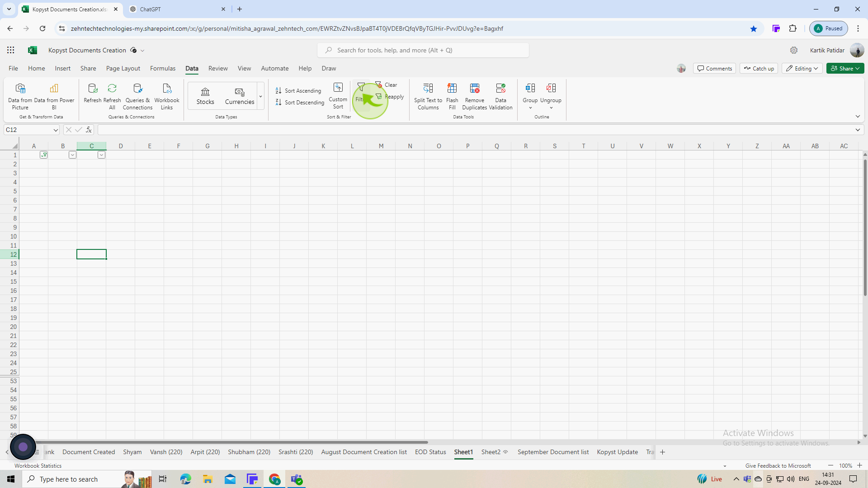Switch to the Automate tab
The height and width of the screenshot is (488, 868).
tap(275, 68)
